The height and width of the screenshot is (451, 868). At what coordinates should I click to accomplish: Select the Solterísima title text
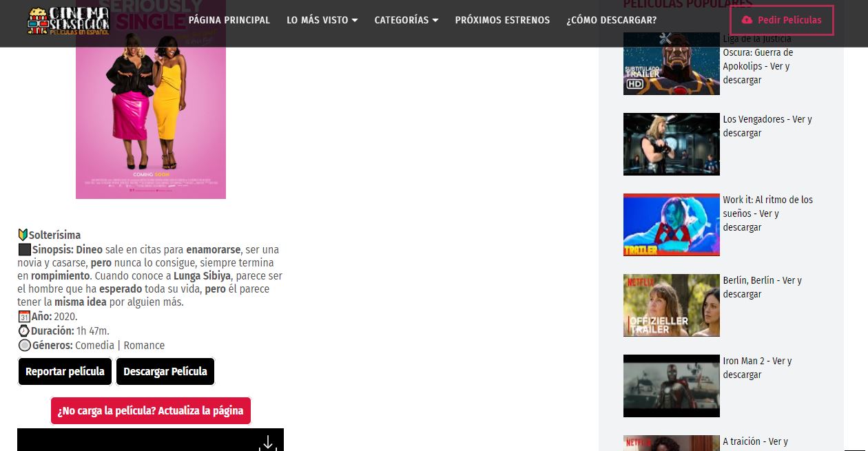pyautogui.click(x=54, y=235)
